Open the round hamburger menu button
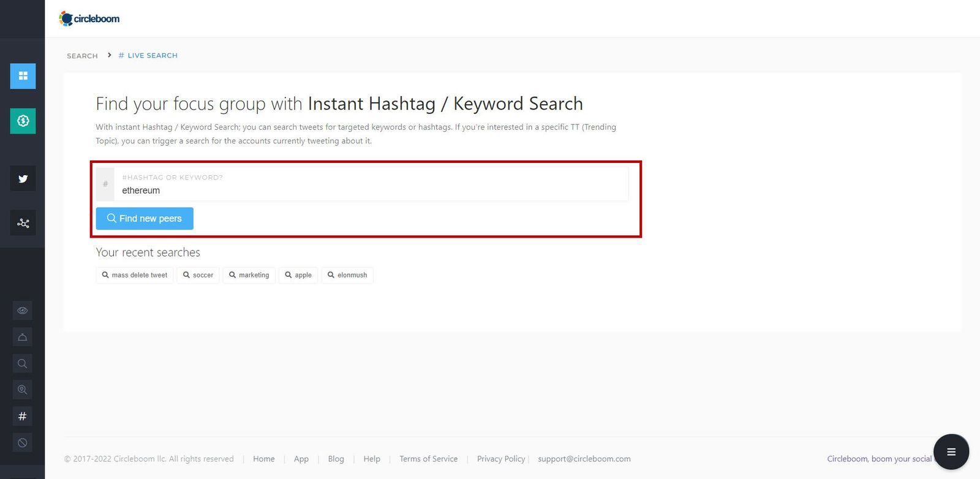Screen dimensions: 980x479 pyautogui.click(x=951, y=451)
